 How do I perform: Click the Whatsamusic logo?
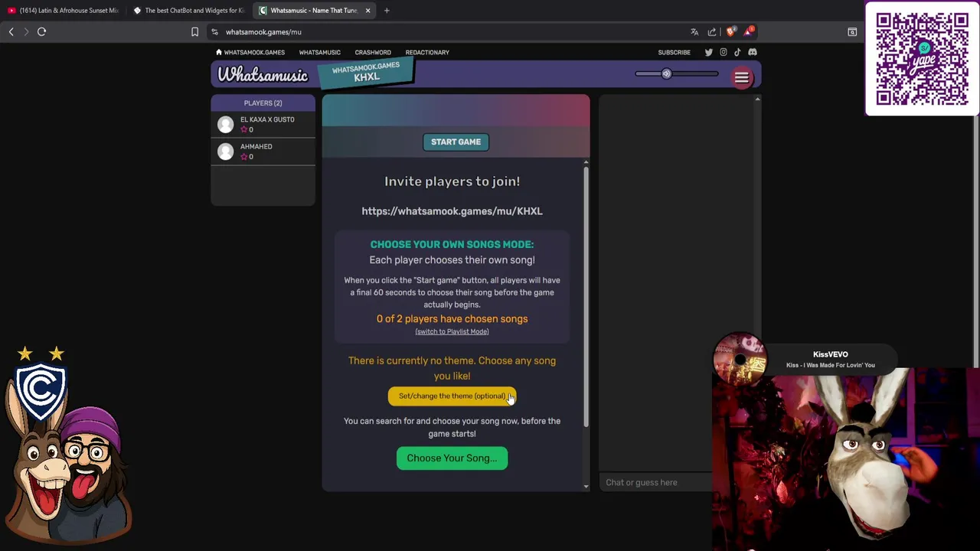263,74
